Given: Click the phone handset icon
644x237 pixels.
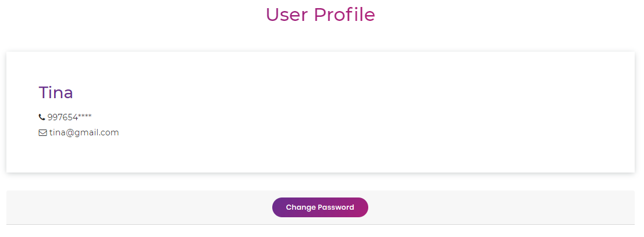Looking at the screenshot, I should tap(42, 117).
